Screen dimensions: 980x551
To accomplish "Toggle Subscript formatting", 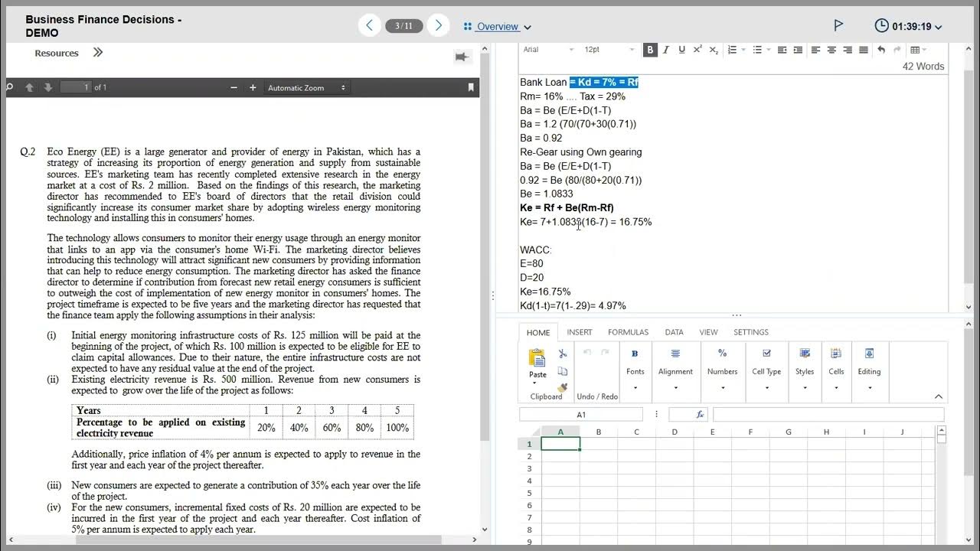I will (714, 50).
